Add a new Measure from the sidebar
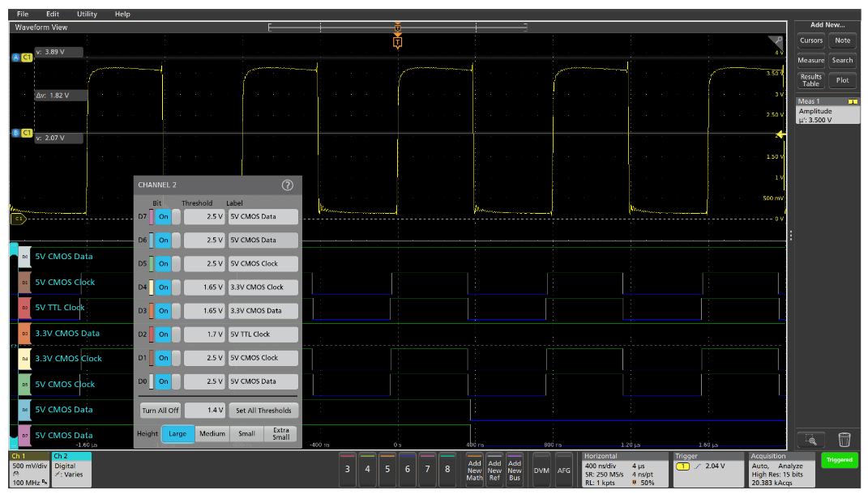The height and width of the screenshot is (494, 868). coord(810,60)
